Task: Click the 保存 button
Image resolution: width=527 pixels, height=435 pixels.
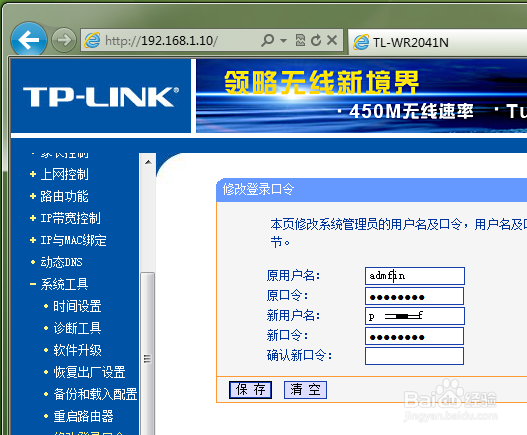Action: pyautogui.click(x=250, y=390)
